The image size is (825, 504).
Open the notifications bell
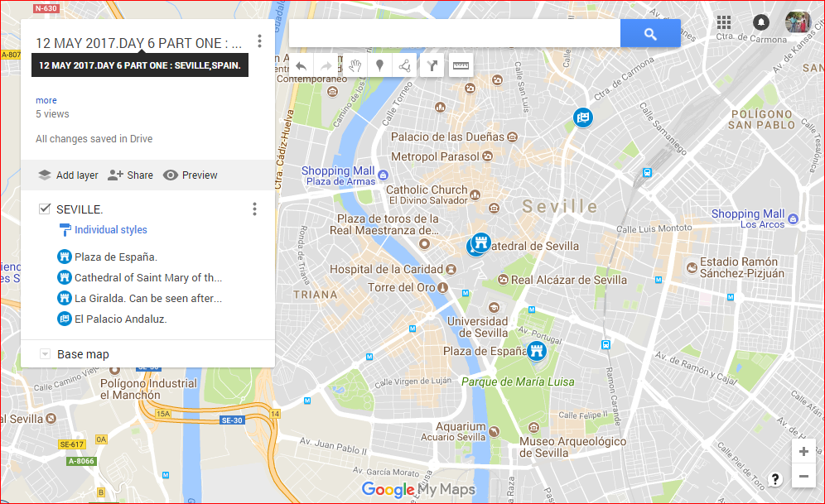[761, 22]
